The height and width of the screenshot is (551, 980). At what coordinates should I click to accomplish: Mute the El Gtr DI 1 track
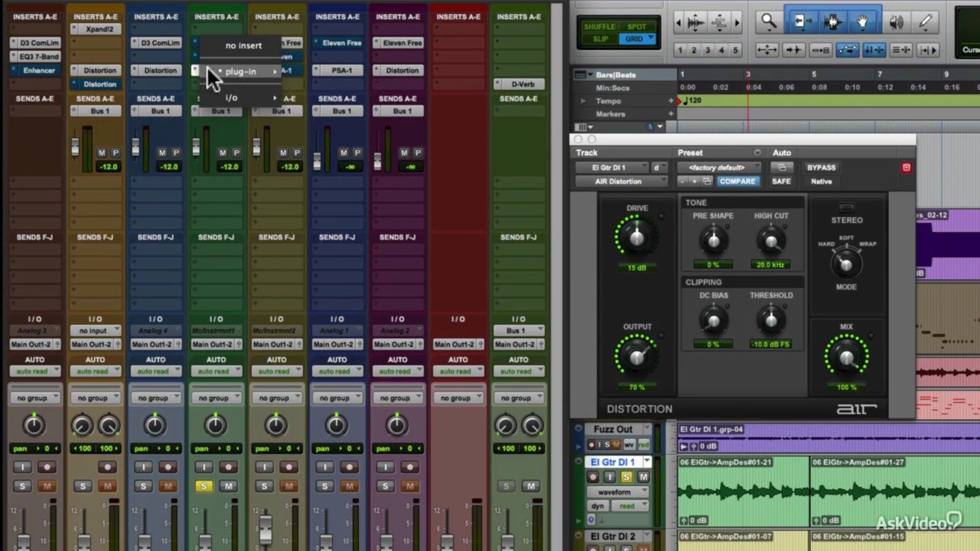pos(643,477)
